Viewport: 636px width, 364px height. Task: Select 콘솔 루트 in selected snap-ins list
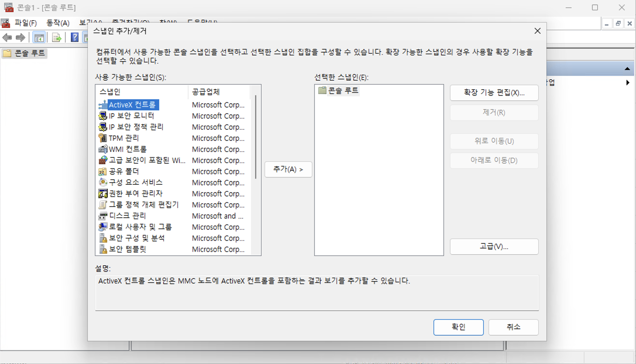tap(343, 90)
